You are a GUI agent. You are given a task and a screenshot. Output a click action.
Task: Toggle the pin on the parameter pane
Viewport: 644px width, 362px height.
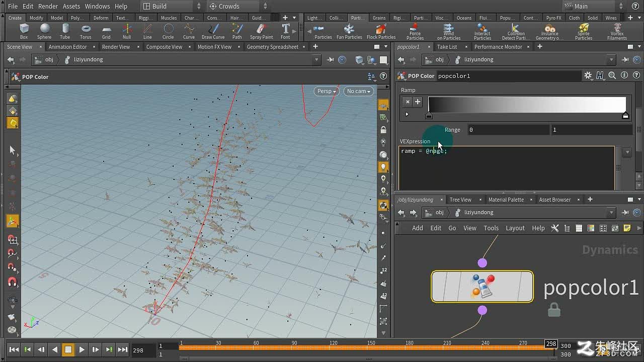625,59
